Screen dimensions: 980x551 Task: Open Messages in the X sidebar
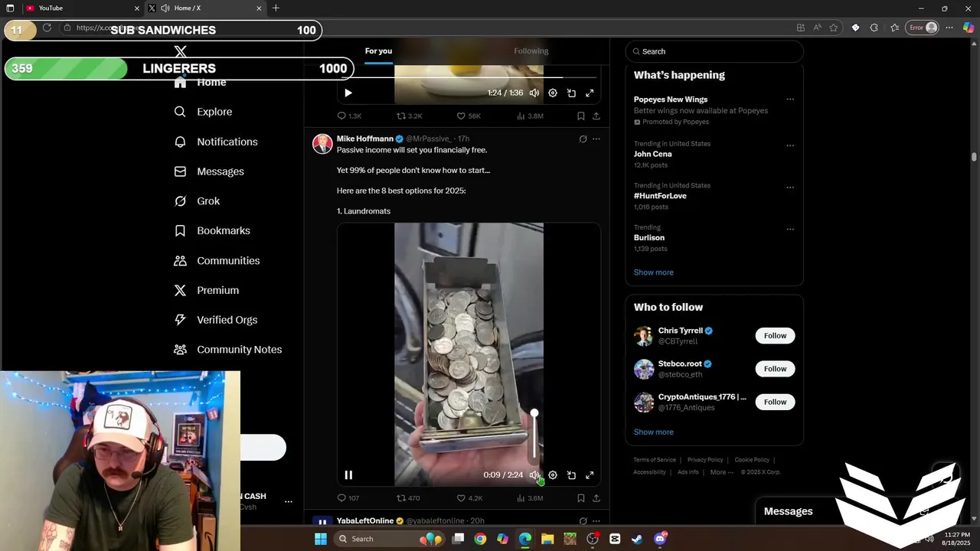[209, 171]
